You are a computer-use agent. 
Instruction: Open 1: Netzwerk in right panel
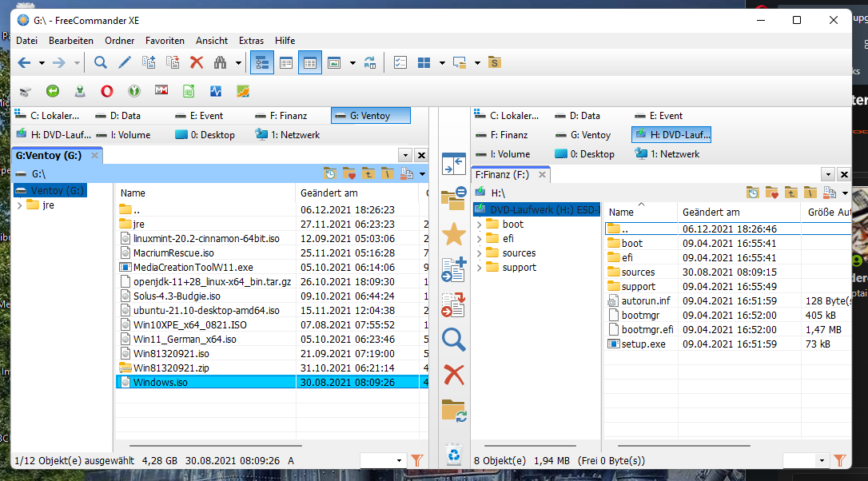(667, 154)
